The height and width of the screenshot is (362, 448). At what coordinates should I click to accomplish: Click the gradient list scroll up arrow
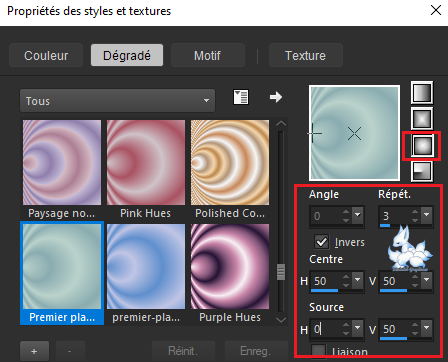281,123
